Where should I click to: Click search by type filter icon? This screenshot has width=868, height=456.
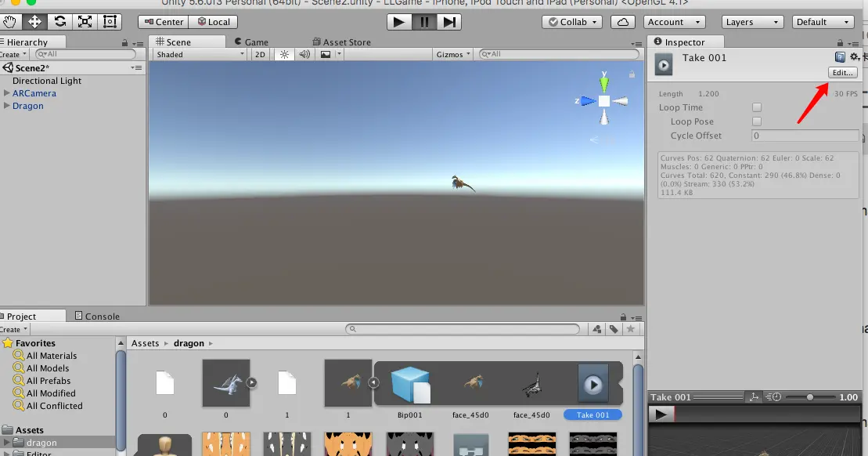click(596, 329)
